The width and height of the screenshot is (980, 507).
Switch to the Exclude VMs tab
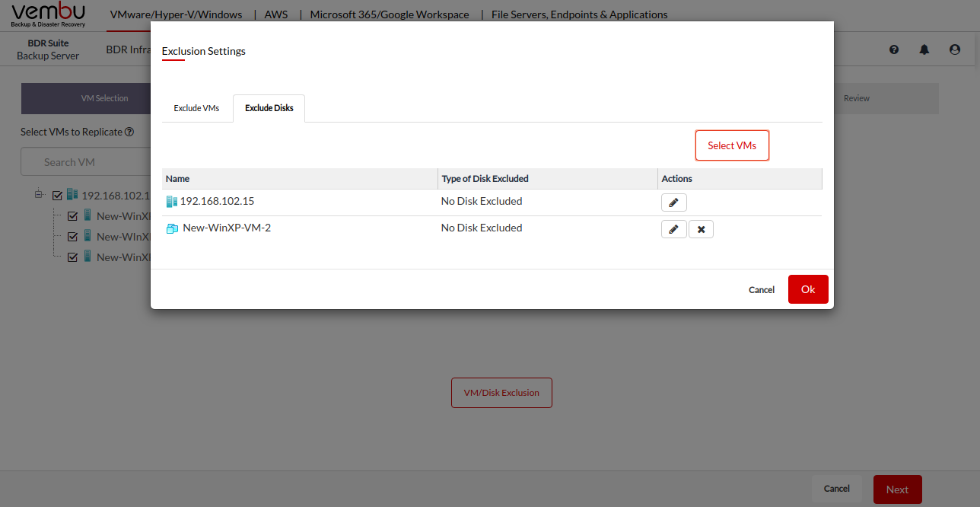(196, 108)
